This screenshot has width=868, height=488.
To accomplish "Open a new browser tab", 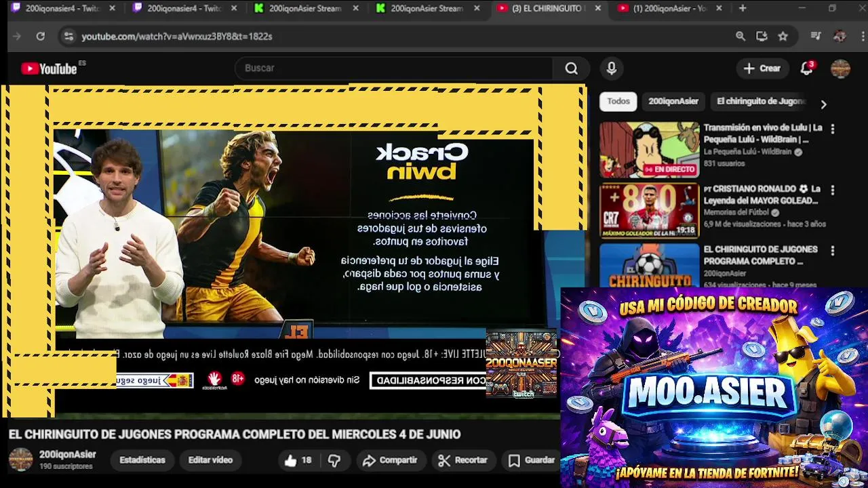I will pos(743,8).
